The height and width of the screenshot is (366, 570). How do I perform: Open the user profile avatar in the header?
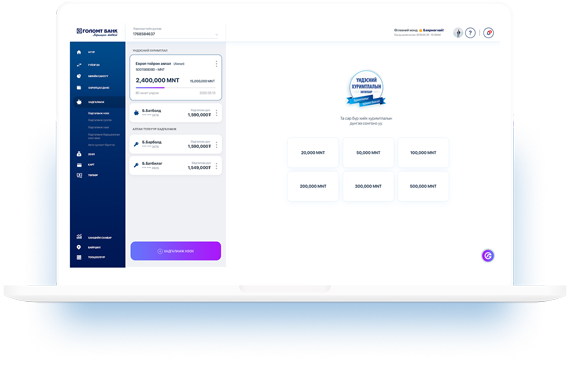pyautogui.click(x=458, y=33)
